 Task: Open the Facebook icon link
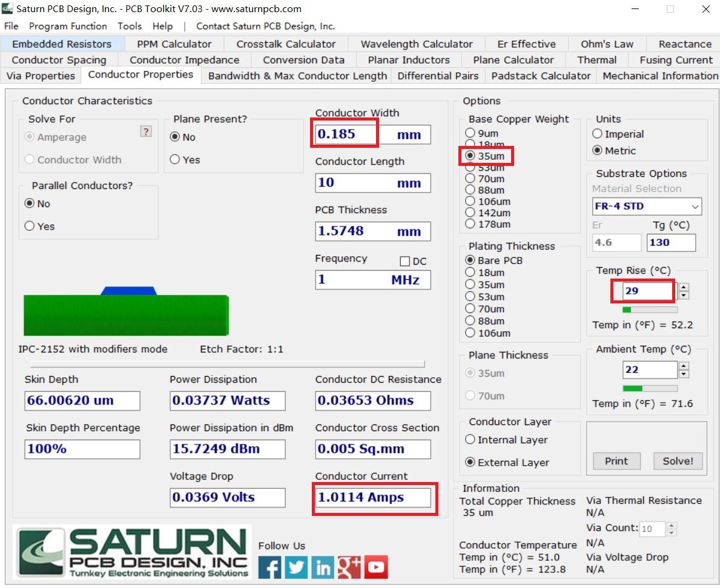[x=270, y=567]
